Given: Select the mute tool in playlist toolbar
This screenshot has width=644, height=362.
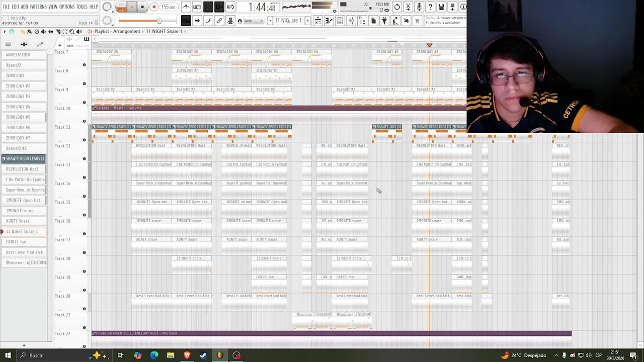Looking at the screenshot, I should click(x=44, y=31).
